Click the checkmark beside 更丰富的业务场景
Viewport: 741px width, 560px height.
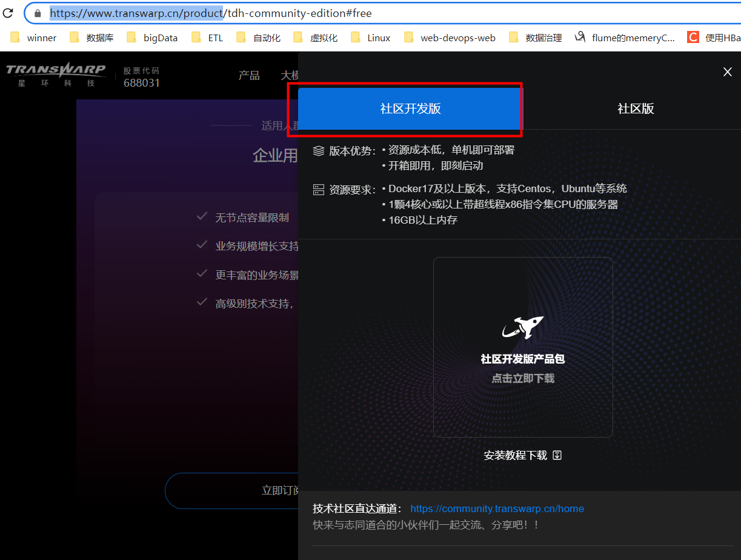click(202, 273)
